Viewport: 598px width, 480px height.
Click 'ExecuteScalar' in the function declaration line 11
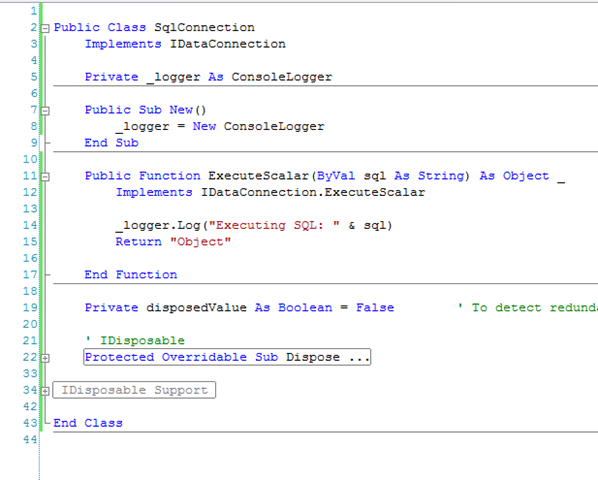tap(258, 176)
